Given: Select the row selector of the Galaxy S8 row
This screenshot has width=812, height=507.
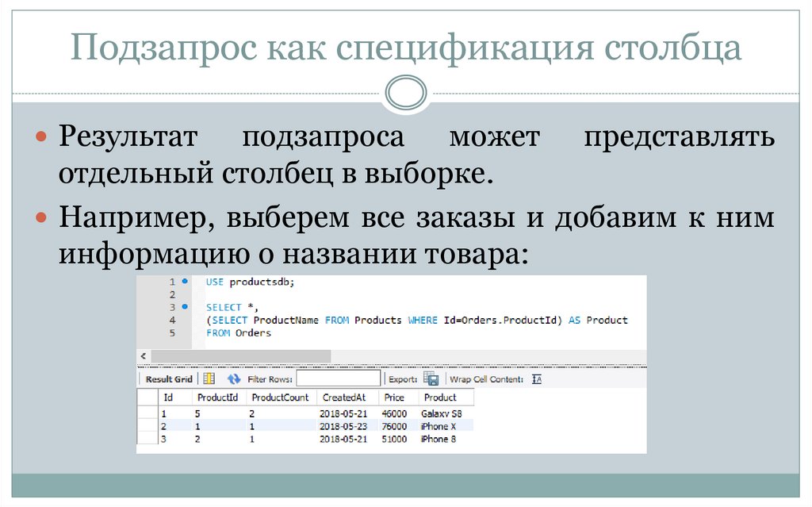Looking at the screenshot, I should (149, 413).
